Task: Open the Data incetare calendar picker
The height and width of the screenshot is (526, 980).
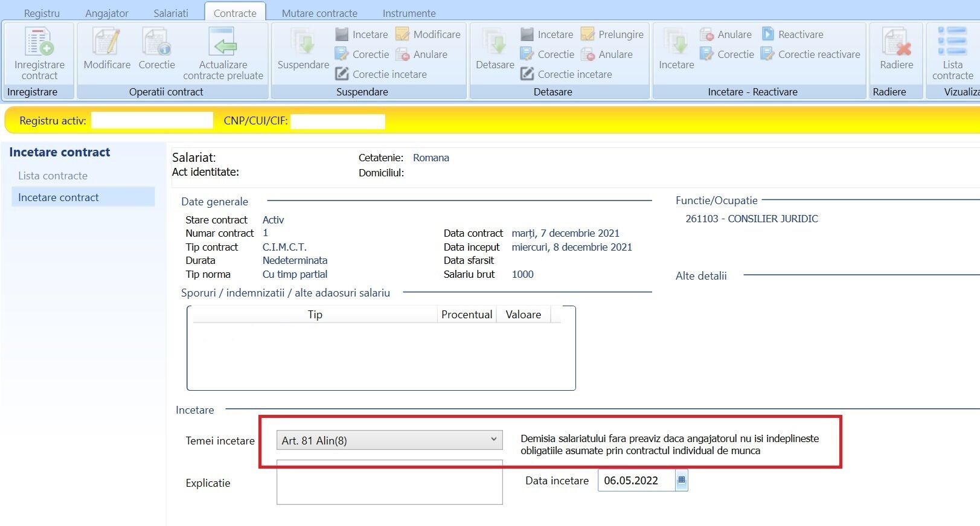Action: click(x=682, y=481)
